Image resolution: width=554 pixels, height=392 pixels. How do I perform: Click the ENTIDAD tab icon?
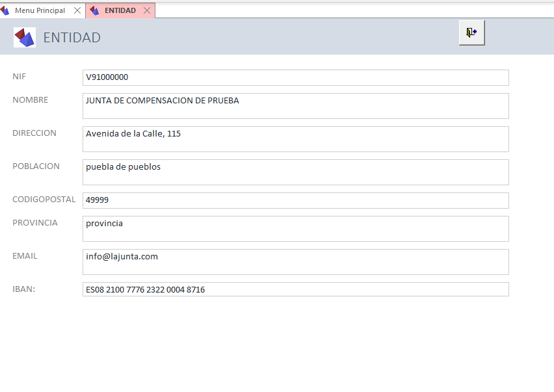coord(95,11)
